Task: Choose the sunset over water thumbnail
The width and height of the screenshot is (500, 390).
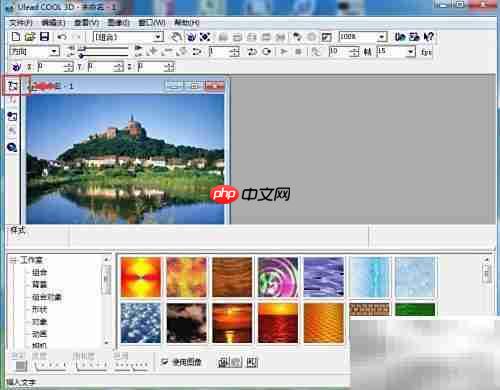Action: tap(232, 323)
